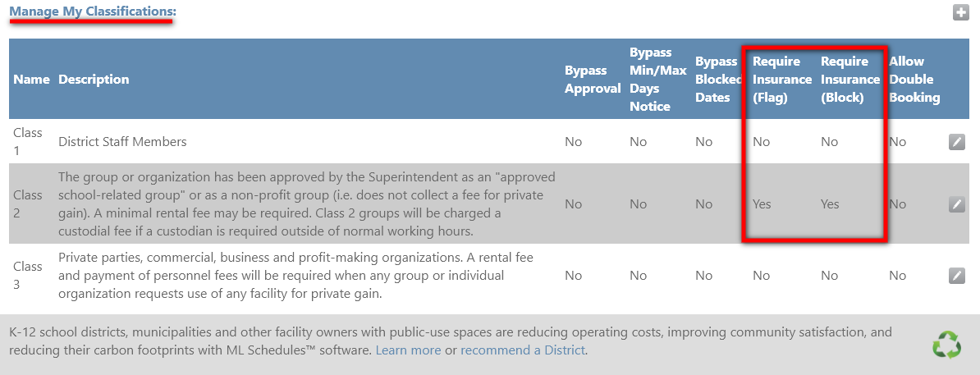Edit Class 2 with the pencil icon
Viewport: 980px width, 375px height.
click(x=957, y=204)
